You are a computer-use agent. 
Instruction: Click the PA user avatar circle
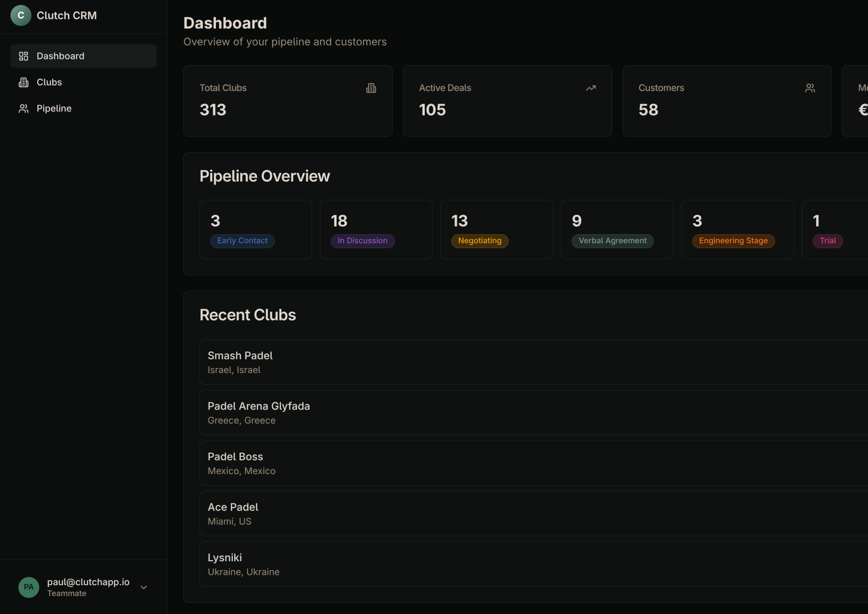click(x=29, y=587)
